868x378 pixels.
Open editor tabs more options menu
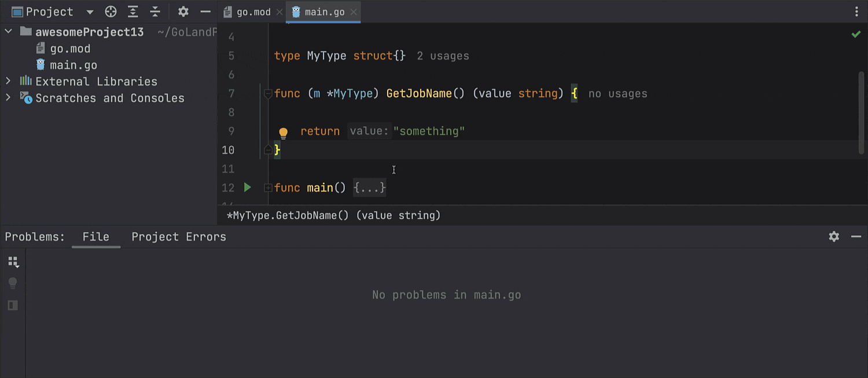(857, 12)
